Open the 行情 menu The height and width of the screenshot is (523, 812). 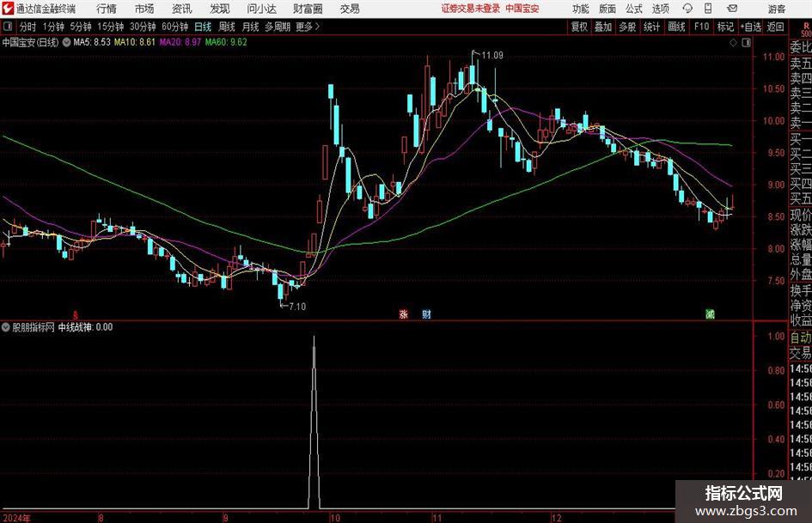107,9
